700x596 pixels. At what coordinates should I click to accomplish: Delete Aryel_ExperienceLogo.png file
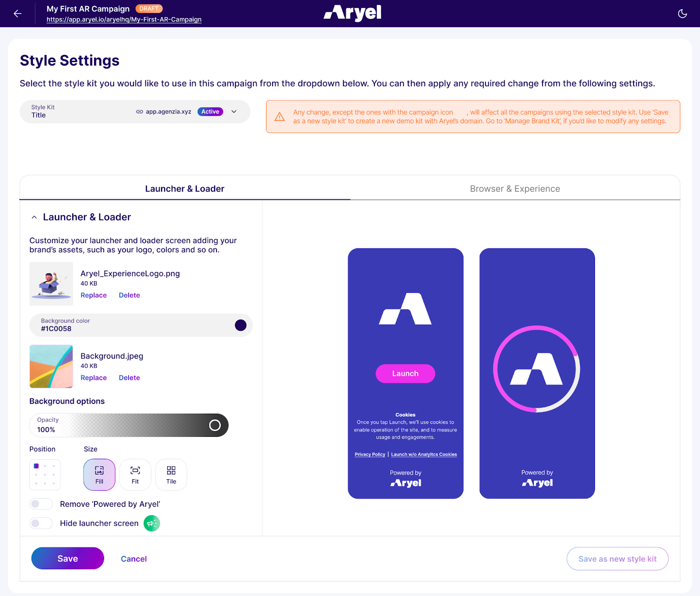coord(129,295)
